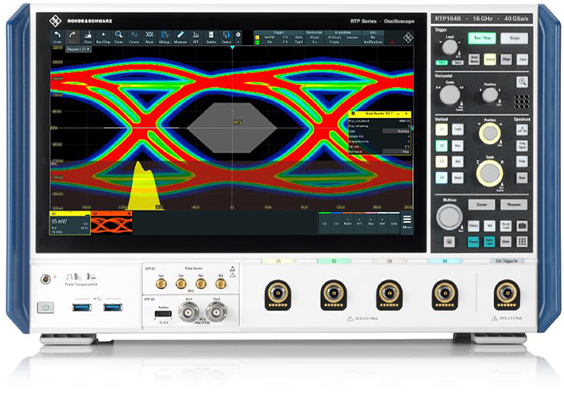Choose the Measure ruler icon
Screen dimensions: 564x405
[180, 37]
